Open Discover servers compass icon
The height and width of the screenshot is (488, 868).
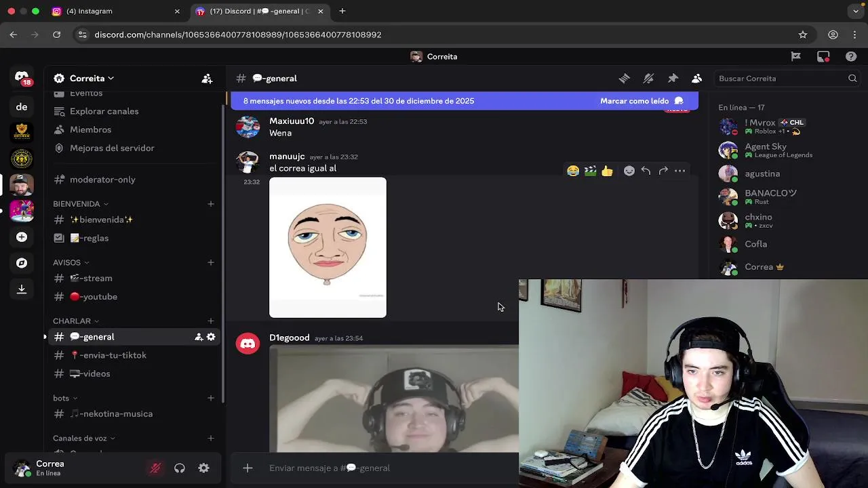pos(22,263)
